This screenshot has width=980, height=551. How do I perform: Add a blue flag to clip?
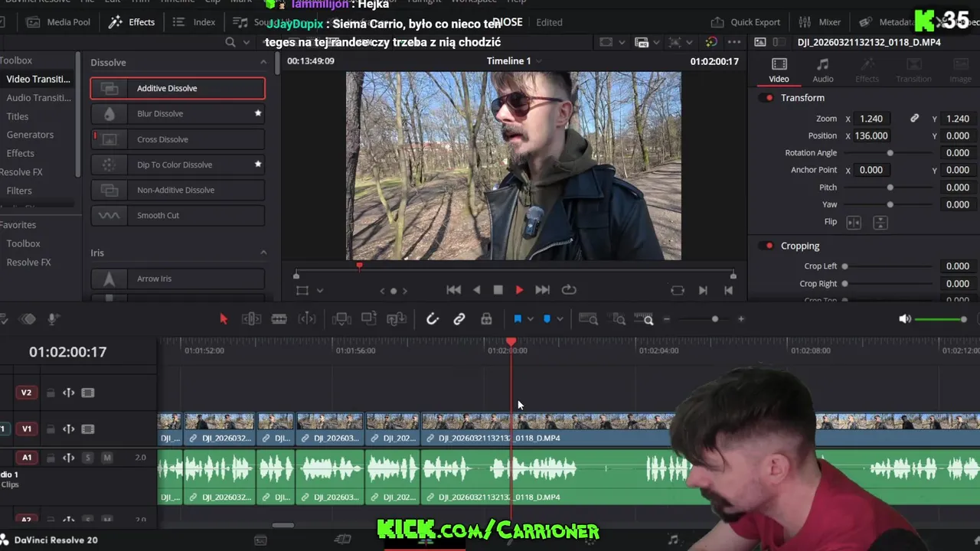coord(518,319)
